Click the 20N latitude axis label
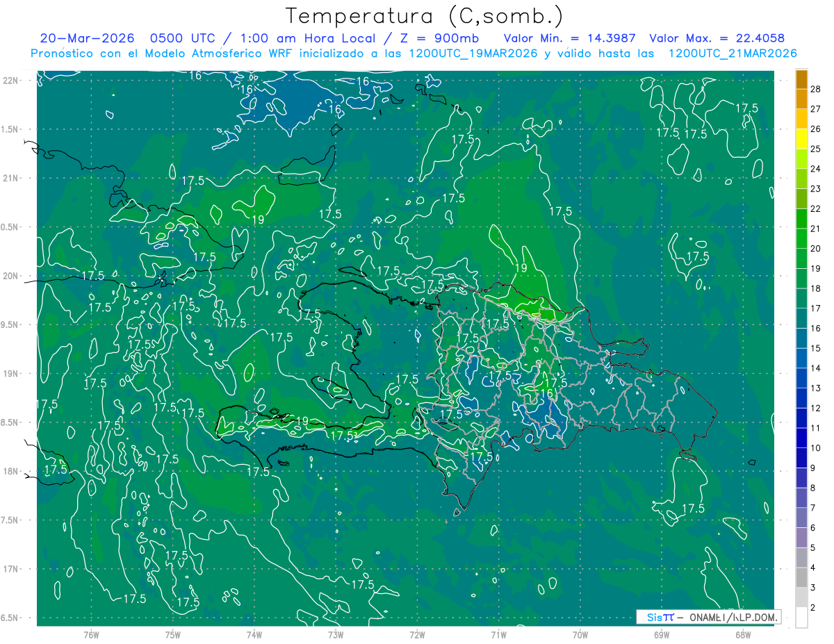Viewport: 834px width, 644px height. click(x=13, y=276)
